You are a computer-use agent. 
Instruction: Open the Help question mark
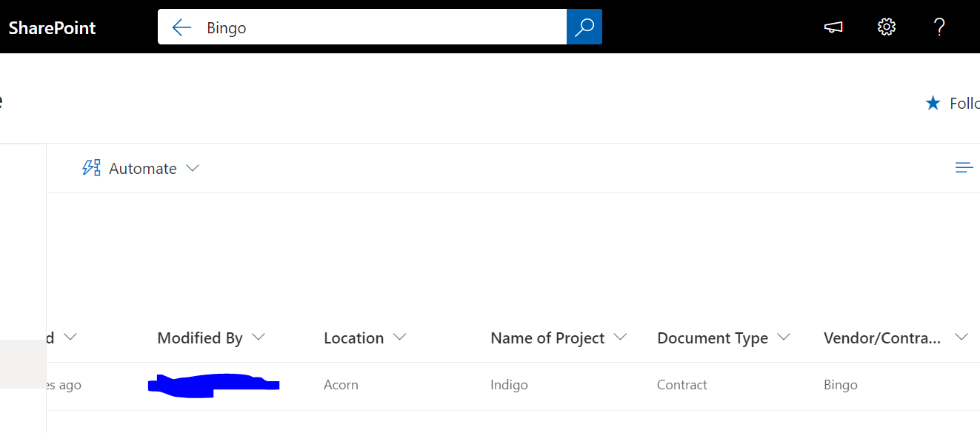[x=939, y=27]
